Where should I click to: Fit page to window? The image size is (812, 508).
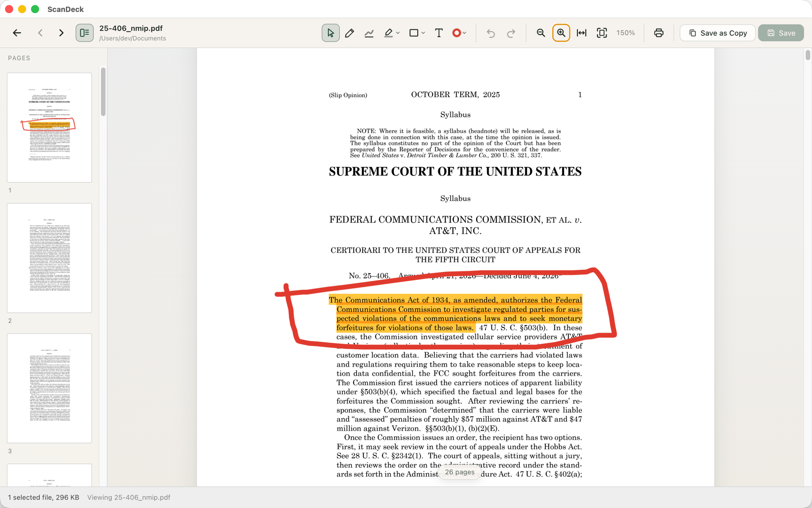[x=602, y=33]
